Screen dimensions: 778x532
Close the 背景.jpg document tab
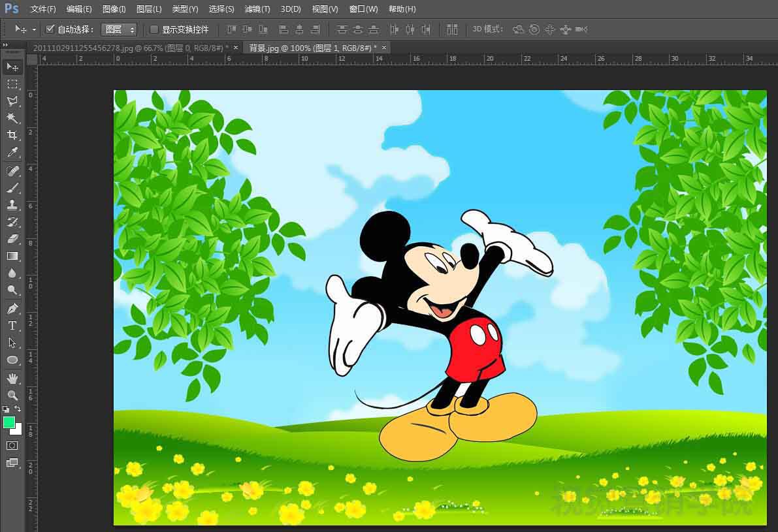[x=384, y=48]
